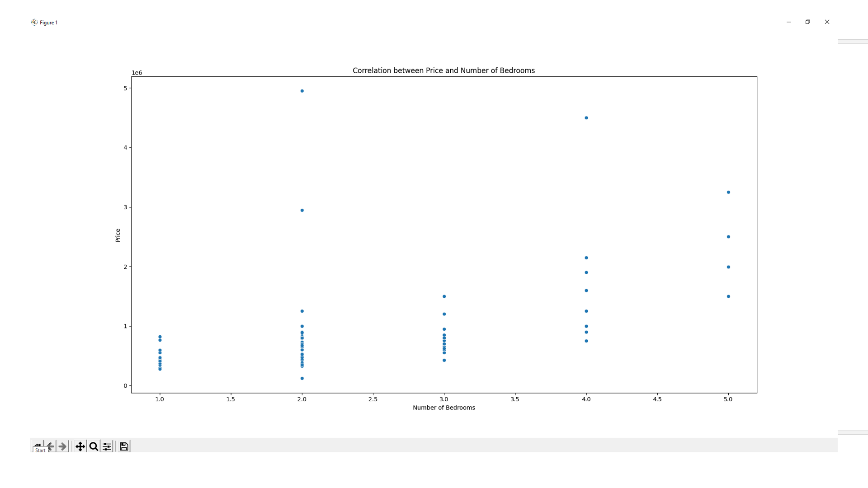Click the chart title about Price and Bedrooms
Image resolution: width=868 pixels, height=488 pixels.
[443, 70]
